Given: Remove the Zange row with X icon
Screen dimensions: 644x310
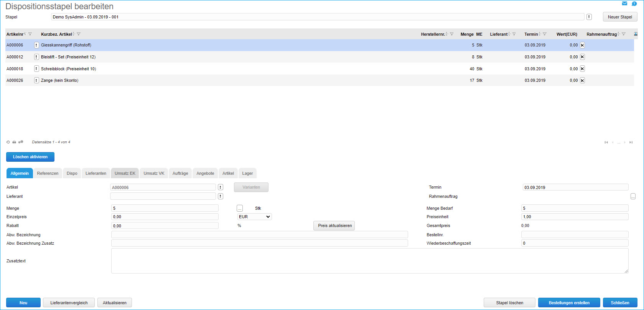Looking at the screenshot, I should tap(582, 81).
